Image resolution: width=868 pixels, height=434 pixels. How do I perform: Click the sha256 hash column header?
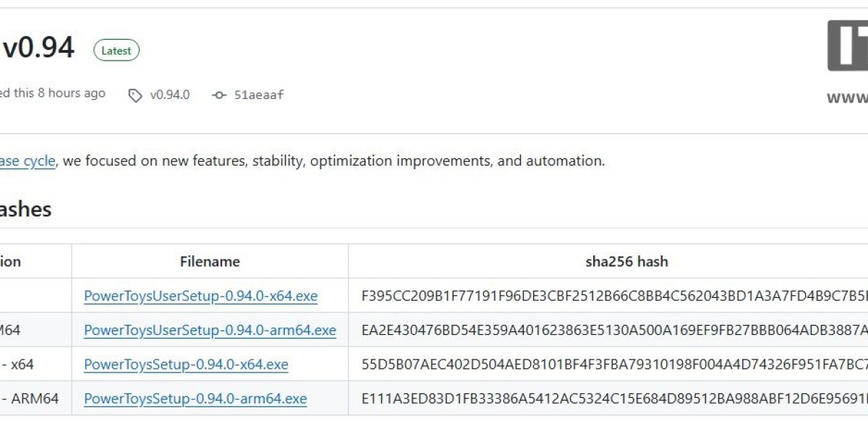626,262
